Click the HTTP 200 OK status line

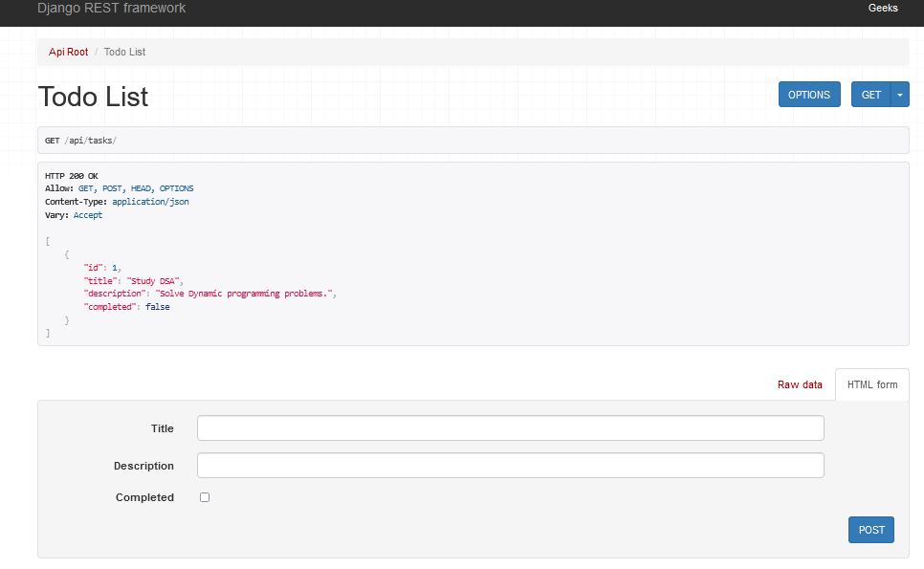click(x=72, y=176)
